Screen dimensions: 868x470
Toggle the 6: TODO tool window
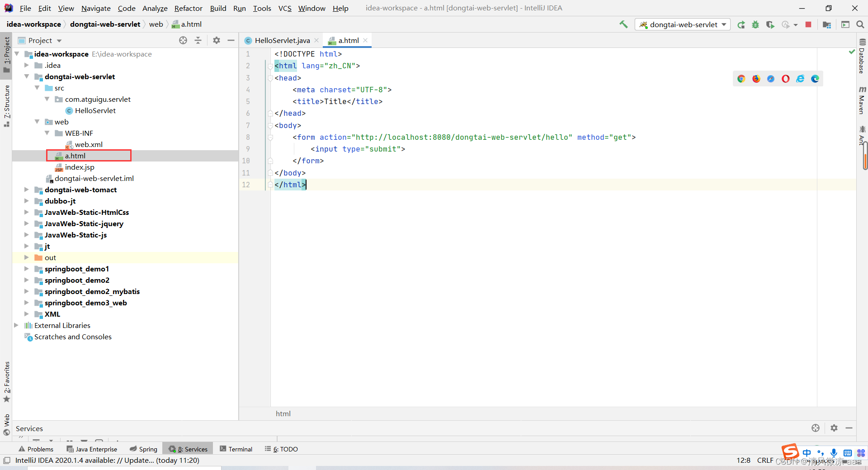click(281, 449)
